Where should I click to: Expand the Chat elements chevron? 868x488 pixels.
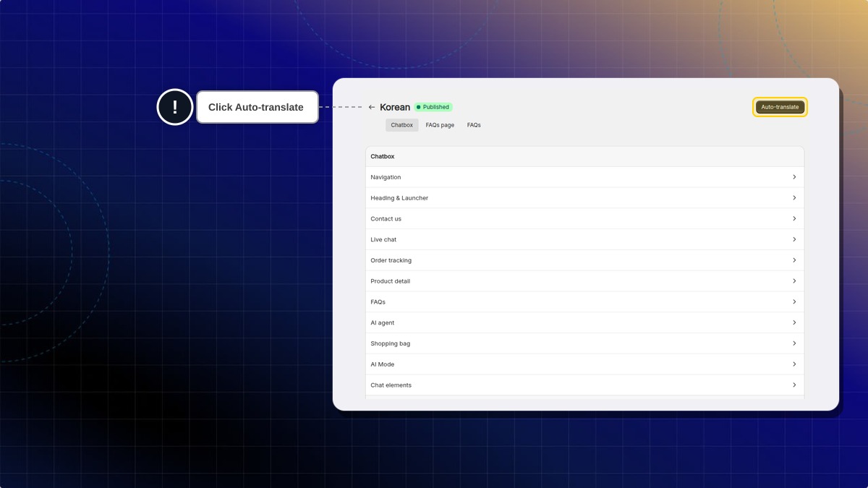(794, 385)
